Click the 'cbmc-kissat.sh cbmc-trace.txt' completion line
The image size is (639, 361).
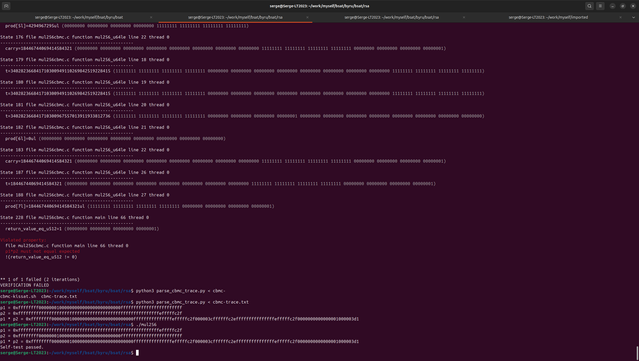(38, 297)
